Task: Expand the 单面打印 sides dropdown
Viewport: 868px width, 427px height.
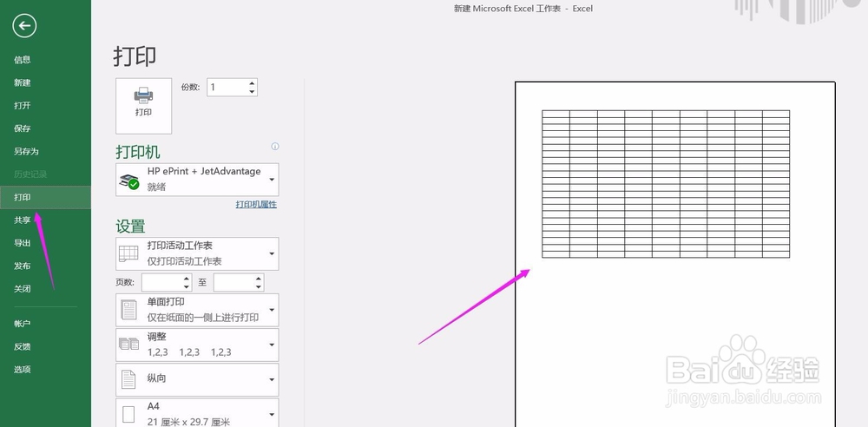Action: [197, 310]
